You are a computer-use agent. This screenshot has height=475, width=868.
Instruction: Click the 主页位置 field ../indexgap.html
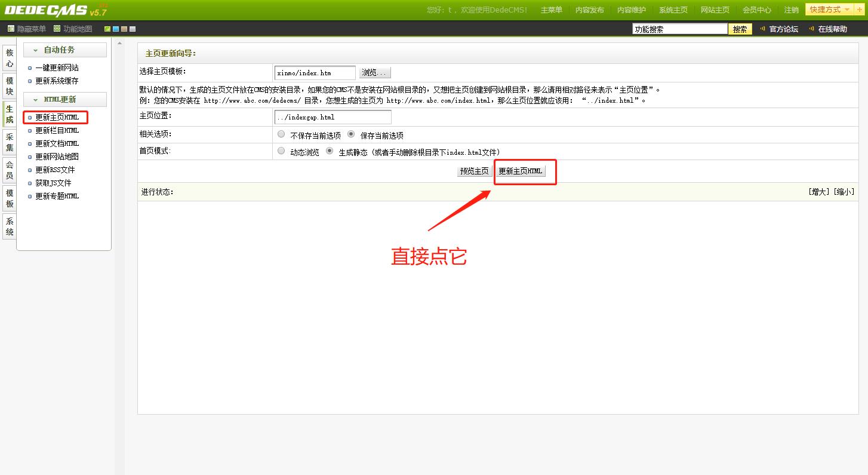coord(333,117)
